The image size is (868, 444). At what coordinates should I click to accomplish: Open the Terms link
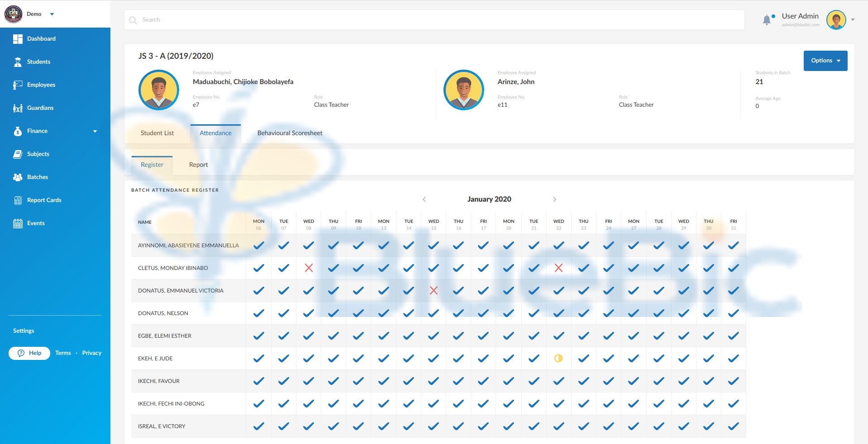[63, 353]
